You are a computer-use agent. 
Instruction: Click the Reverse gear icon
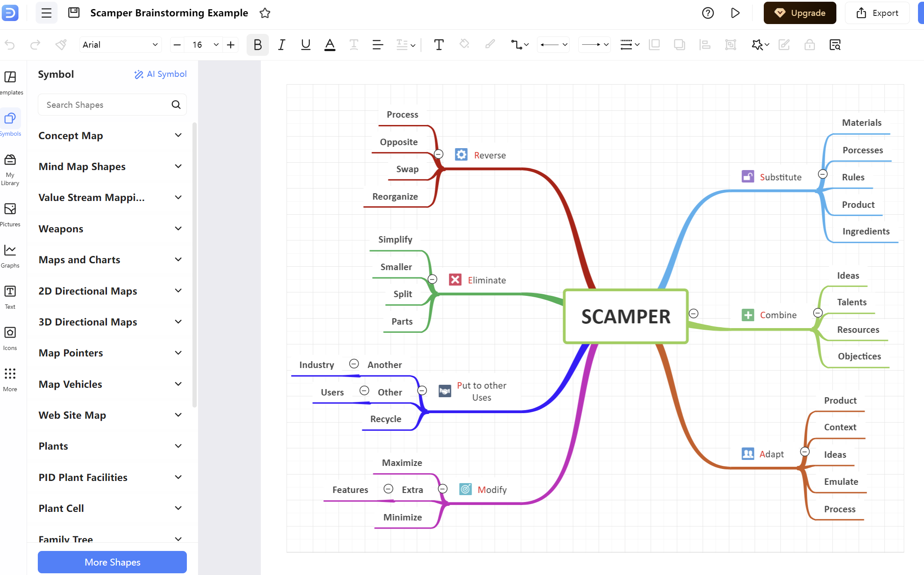[x=461, y=155]
